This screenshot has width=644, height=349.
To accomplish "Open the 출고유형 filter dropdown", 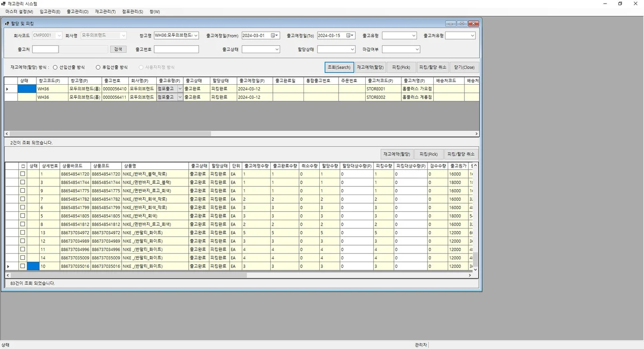I will [414, 36].
